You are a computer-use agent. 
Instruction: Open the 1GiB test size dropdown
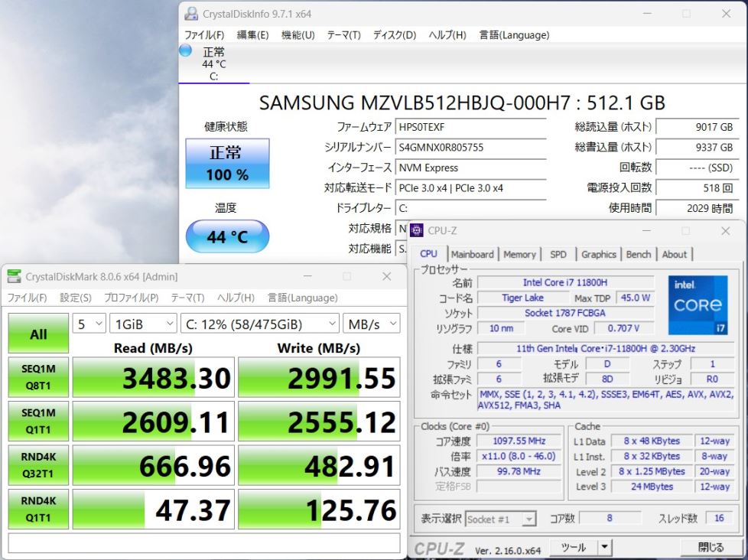pyautogui.click(x=143, y=324)
